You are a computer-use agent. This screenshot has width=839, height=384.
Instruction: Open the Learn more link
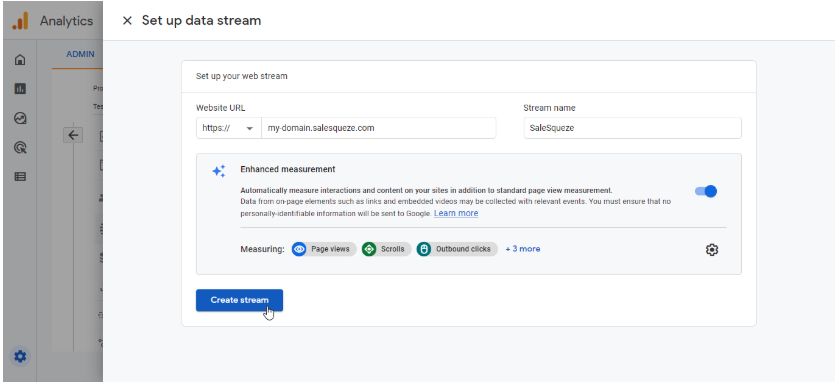pyautogui.click(x=456, y=213)
